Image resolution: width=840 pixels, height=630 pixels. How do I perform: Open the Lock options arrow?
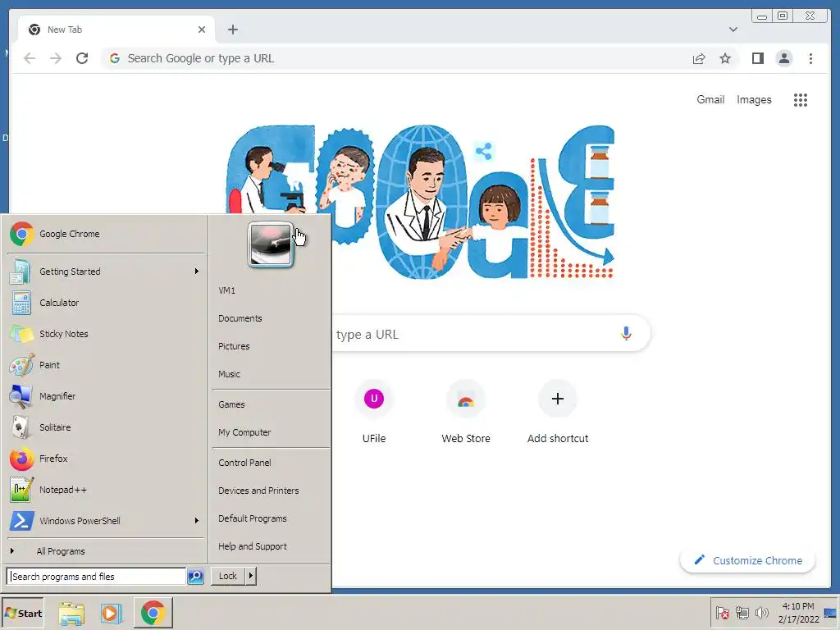click(251, 577)
